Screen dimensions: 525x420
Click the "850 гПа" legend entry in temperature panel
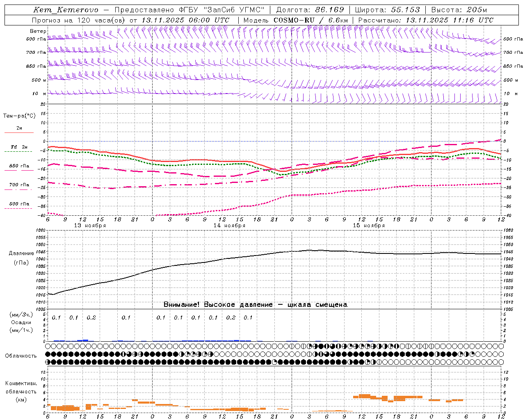click(x=19, y=166)
